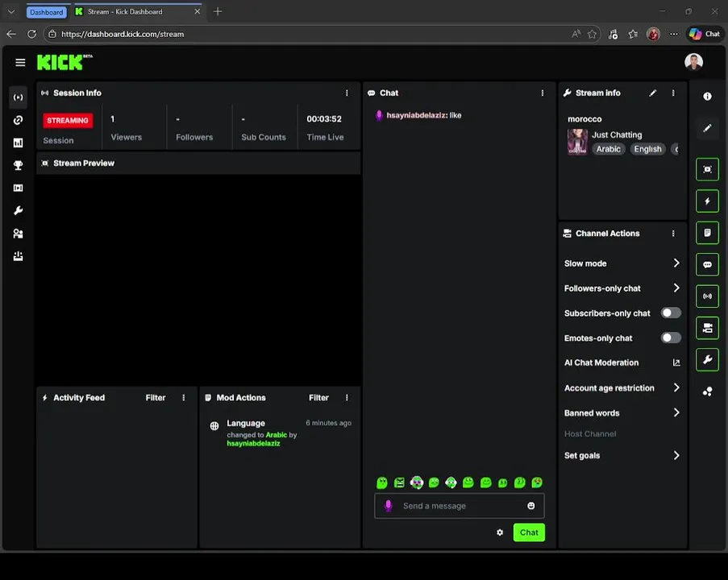Click the three-dots cluster icon in right rail
728x580 pixels.
pos(707,391)
